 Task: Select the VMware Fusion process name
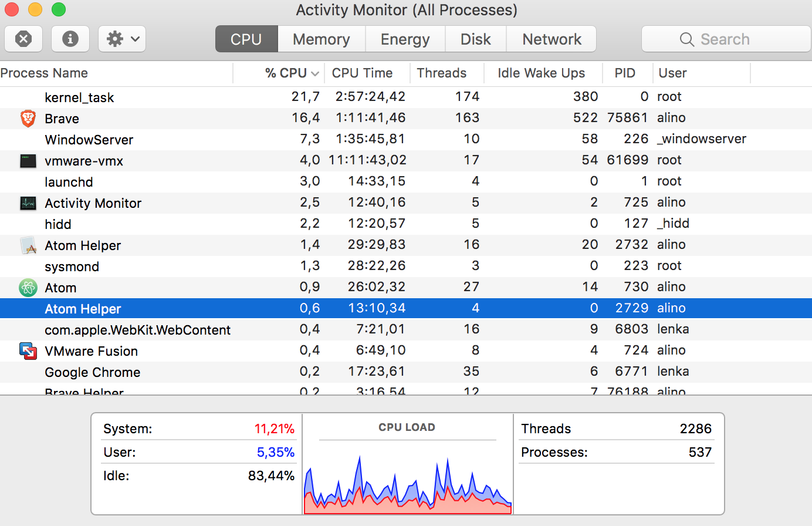(x=92, y=351)
